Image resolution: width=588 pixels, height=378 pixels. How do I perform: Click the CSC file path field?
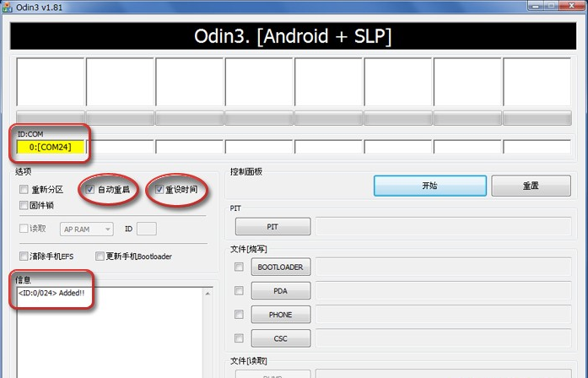[x=444, y=338]
